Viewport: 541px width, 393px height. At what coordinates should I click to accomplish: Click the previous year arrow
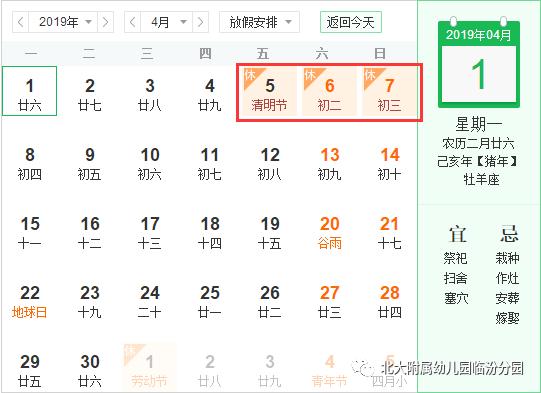tap(21, 22)
